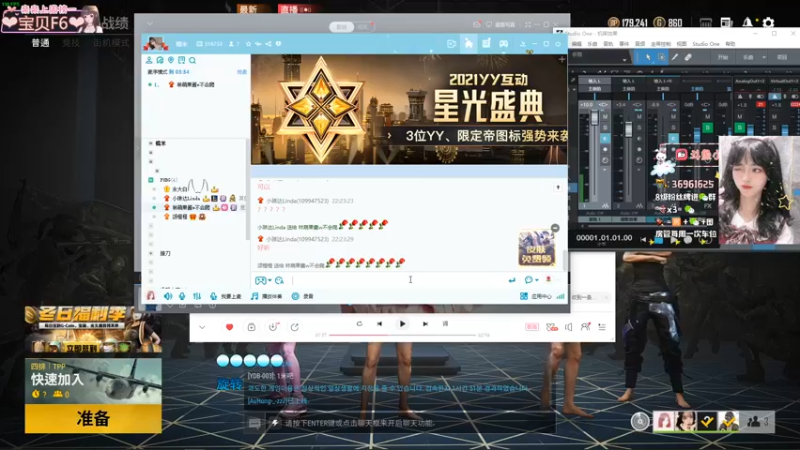Collapse the PUBG channel group in the YY tree
Viewport: 800px width, 450px height.
(x=151, y=180)
